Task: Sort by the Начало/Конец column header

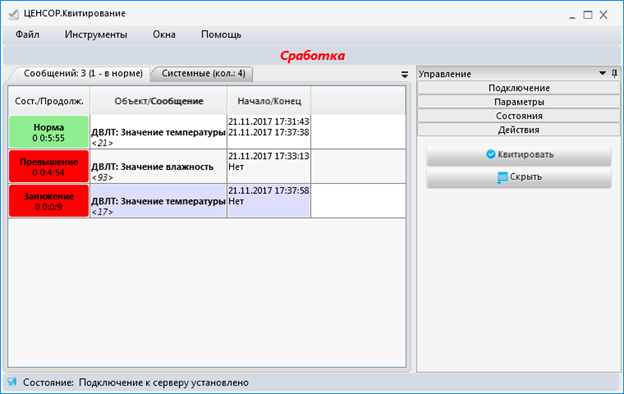Action: (269, 101)
